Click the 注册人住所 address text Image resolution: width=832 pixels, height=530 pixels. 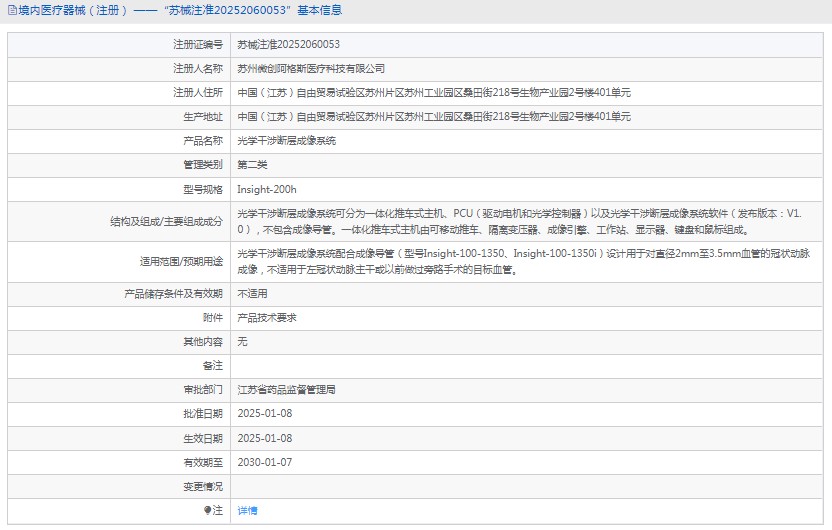point(433,93)
